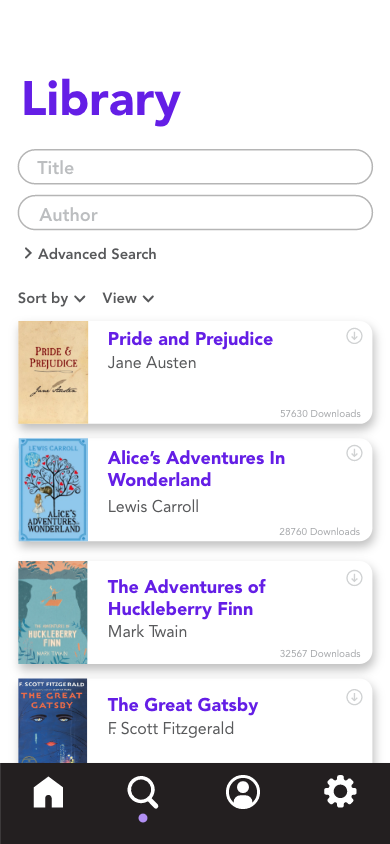The image size is (390, 844).
Task: Tap Alice's Adventures cover thumbnail
Action: 53,489
